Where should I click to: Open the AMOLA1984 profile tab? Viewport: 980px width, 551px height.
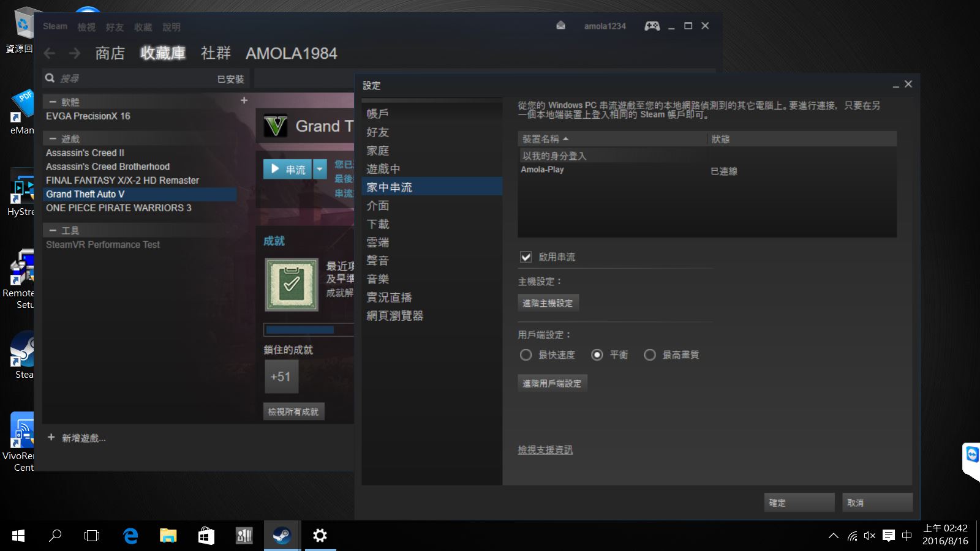292,53
